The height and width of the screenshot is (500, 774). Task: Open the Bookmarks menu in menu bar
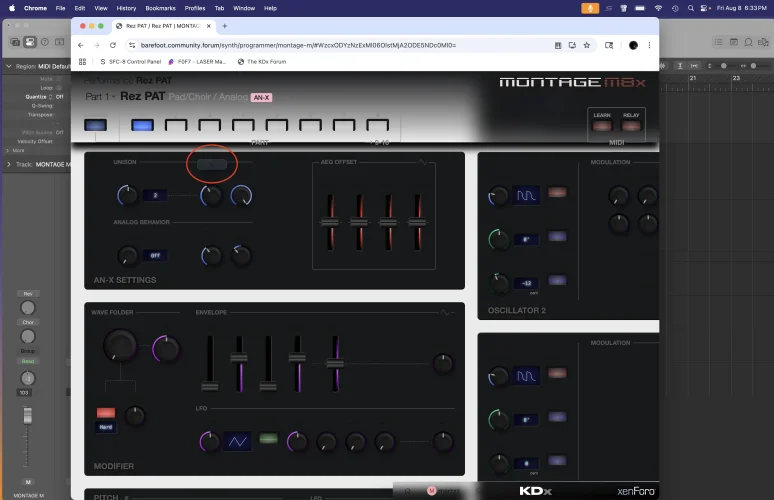(160, 7)
